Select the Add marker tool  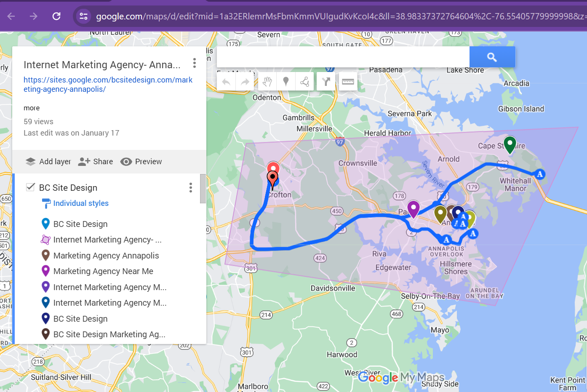click(286, 82)
